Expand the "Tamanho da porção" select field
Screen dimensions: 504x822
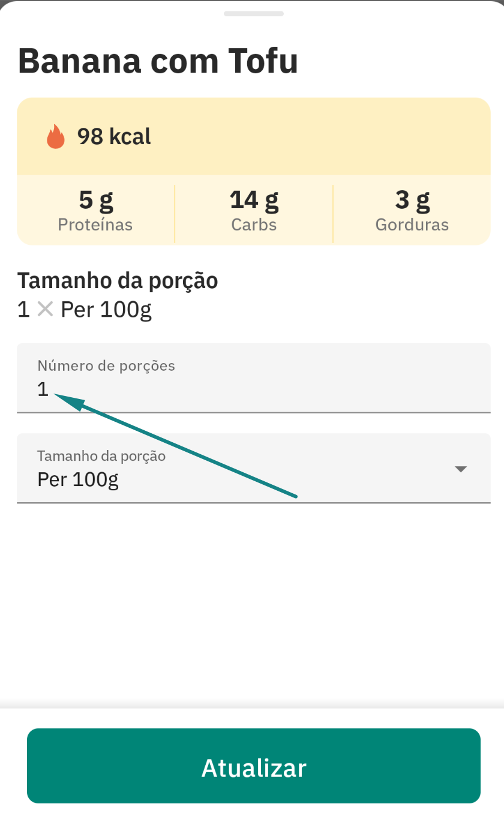coord(253,468)
